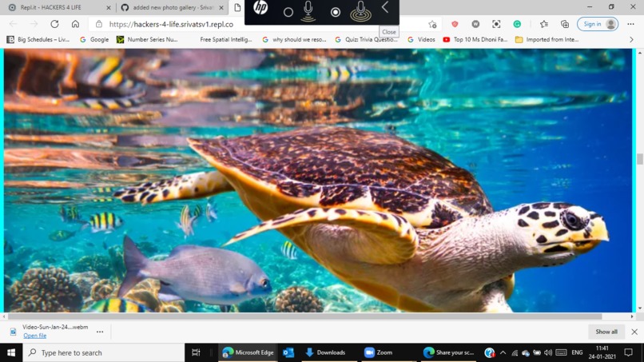Click the horizontal scrollbar thumb
The height and width of the screenshot is (362, 644).
pyautogui.click(x=304, y=316)
